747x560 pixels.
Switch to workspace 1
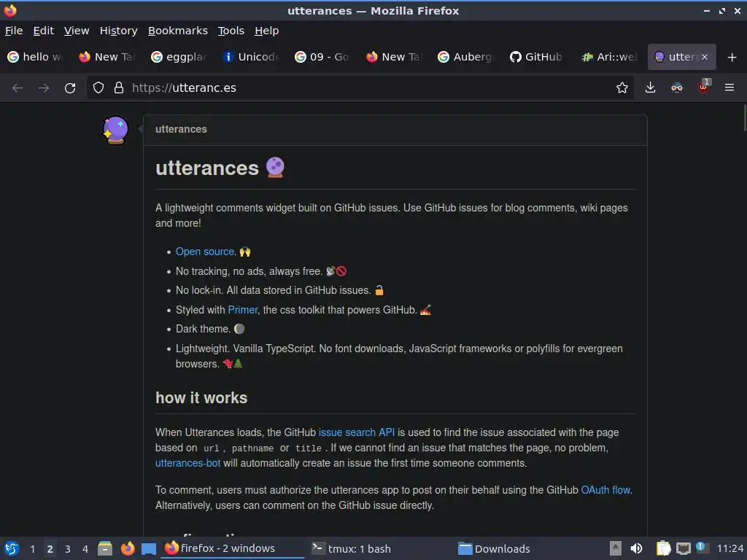coord(32,548)
